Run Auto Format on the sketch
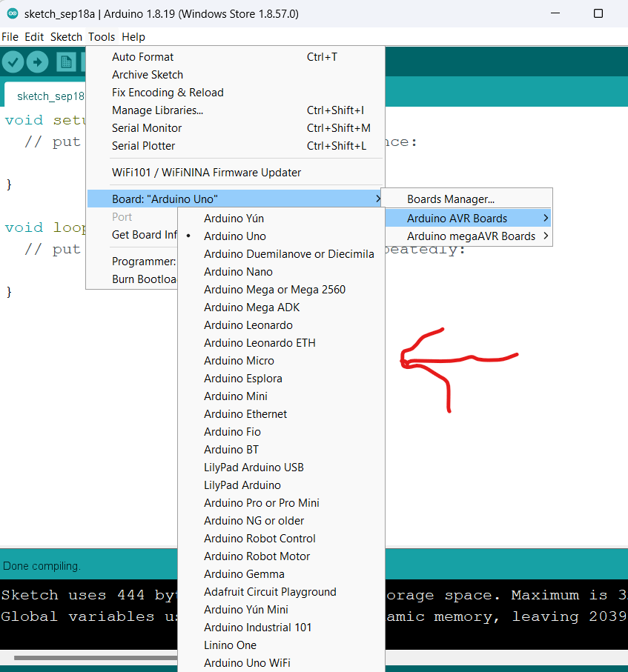628x672 pixels. [x=142, y=56]
